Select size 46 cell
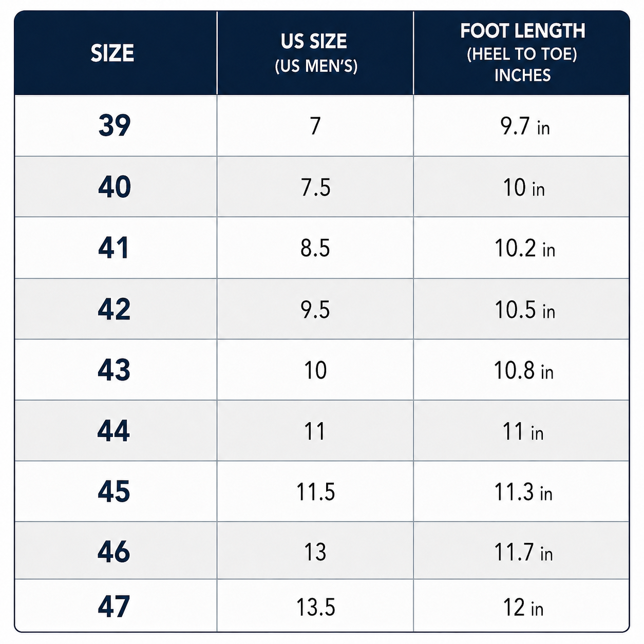644x644 pixels. [114, 552]
